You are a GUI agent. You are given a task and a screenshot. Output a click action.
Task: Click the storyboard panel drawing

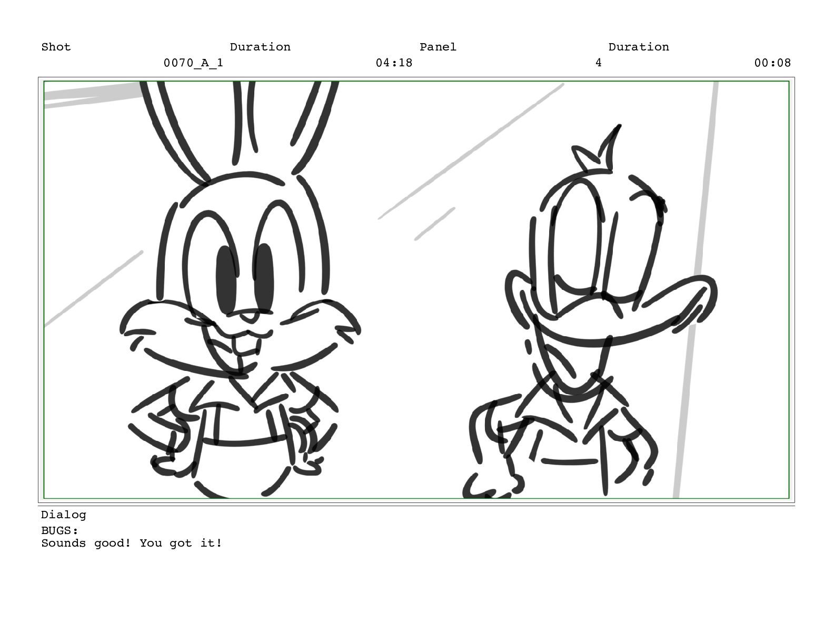[x=416, y=289]
